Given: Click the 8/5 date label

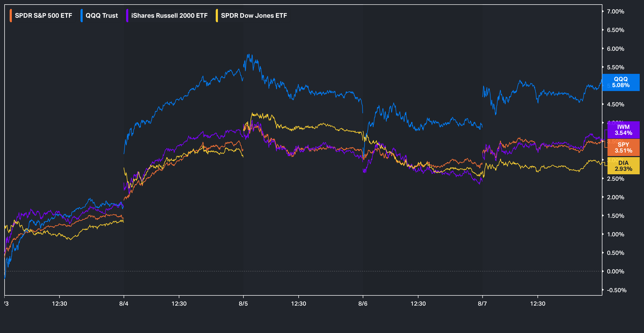Looking at the screenshot, I should [243, 304].
